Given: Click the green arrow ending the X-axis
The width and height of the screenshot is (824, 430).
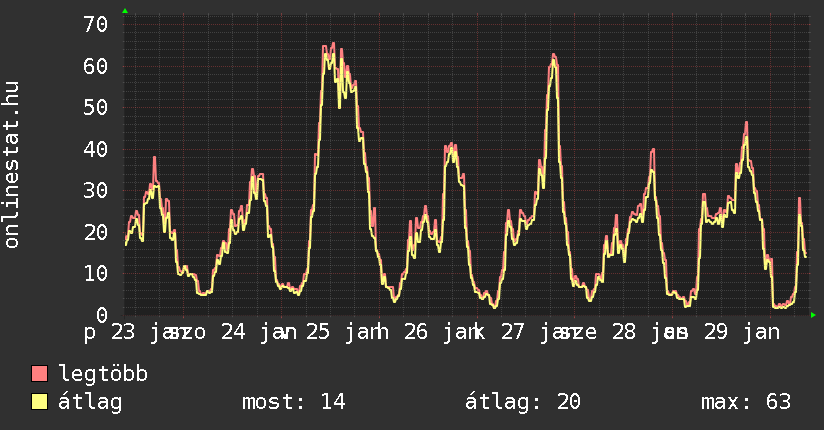Looking at the screenshot, I should tap(813, 315).
